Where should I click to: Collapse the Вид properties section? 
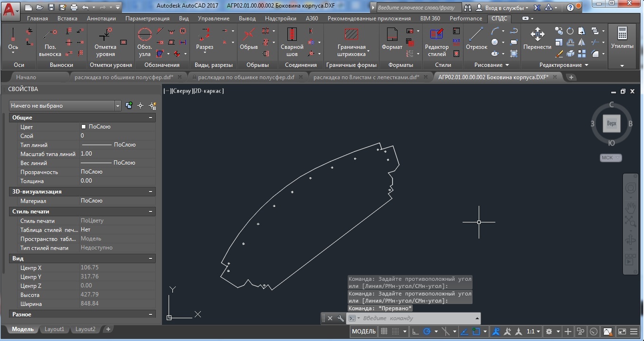click(x=151, y=258)
